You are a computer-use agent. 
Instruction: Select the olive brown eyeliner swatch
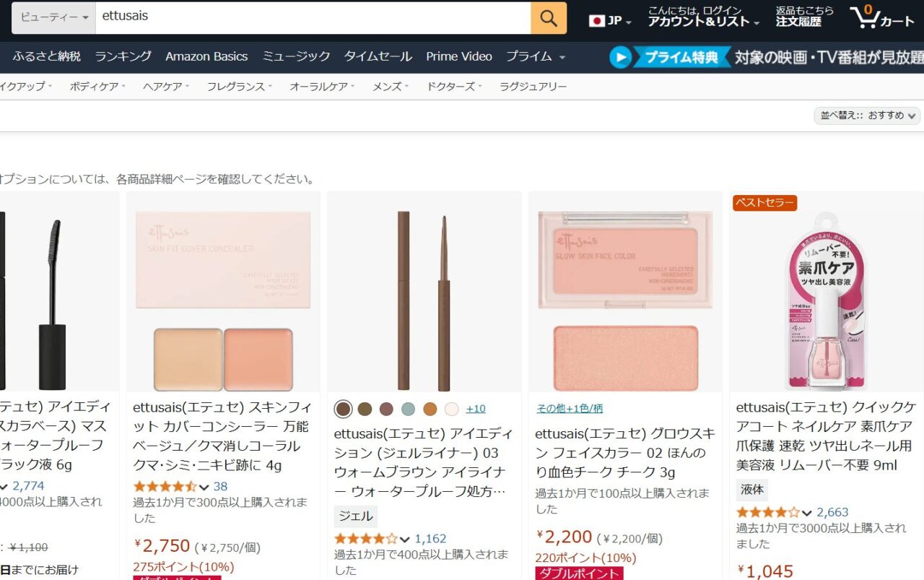(x=365, y=410)
